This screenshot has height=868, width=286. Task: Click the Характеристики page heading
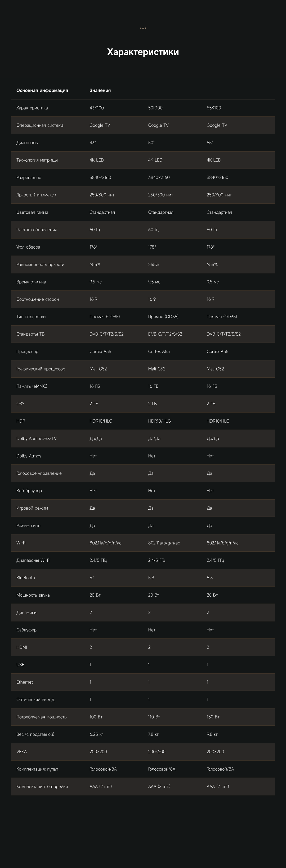click(x=143, y=52)
